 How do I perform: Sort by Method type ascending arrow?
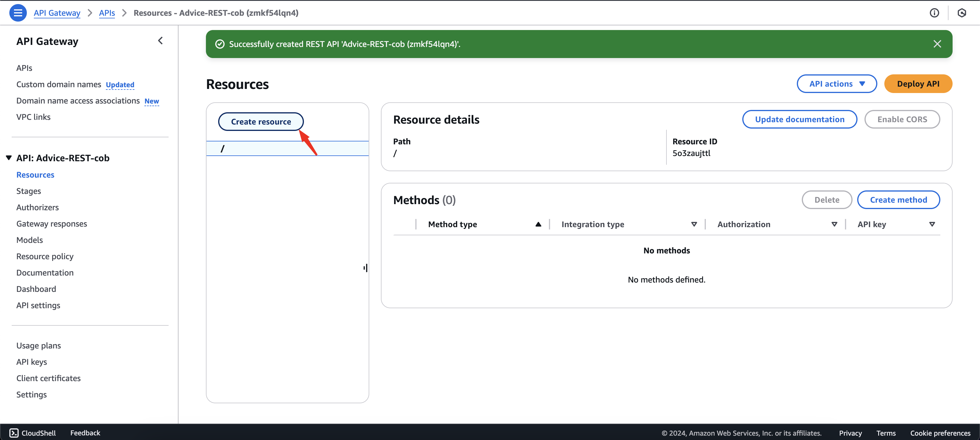tap(538, 224)
